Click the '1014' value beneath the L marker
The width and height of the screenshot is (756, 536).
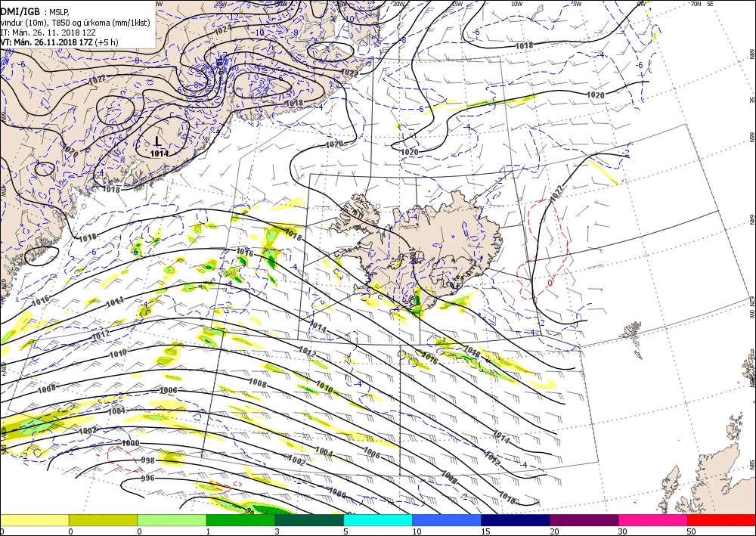pyautogui.click(x=160, y=153)
